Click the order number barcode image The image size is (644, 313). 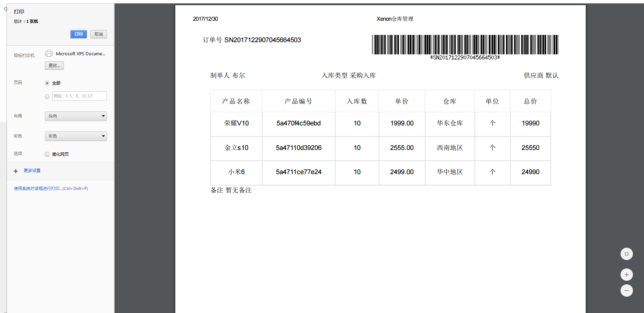tap(465, 45)
